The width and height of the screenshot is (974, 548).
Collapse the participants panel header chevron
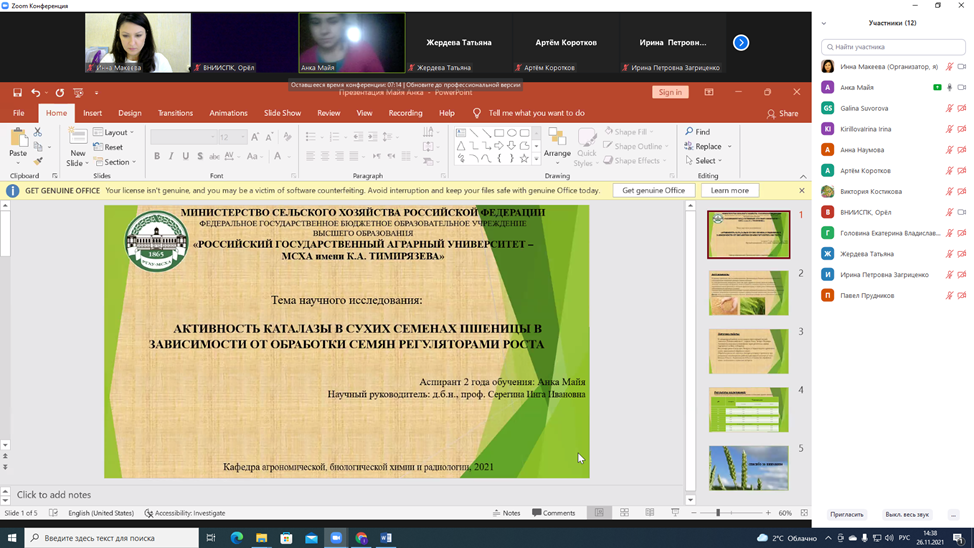[824, 23]
